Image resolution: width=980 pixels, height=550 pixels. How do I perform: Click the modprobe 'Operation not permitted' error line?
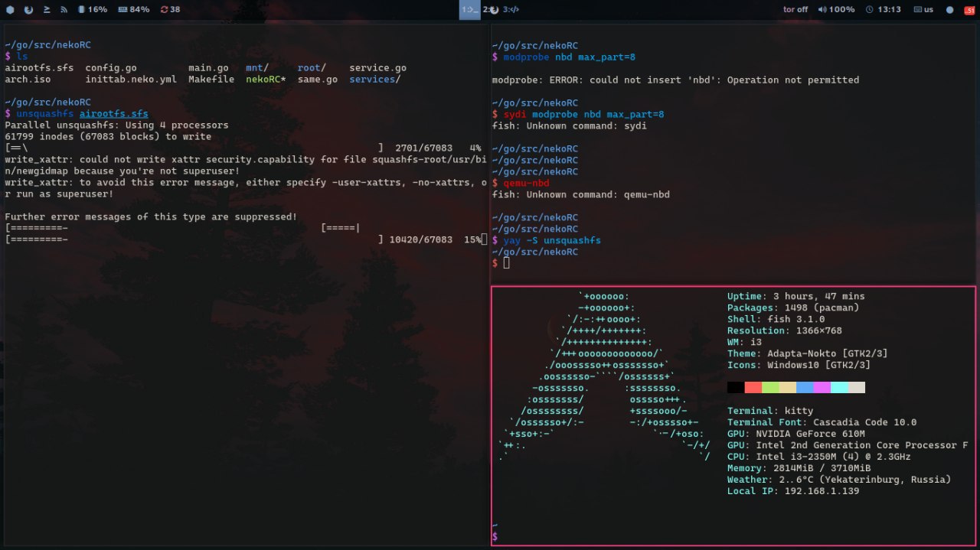675,80
